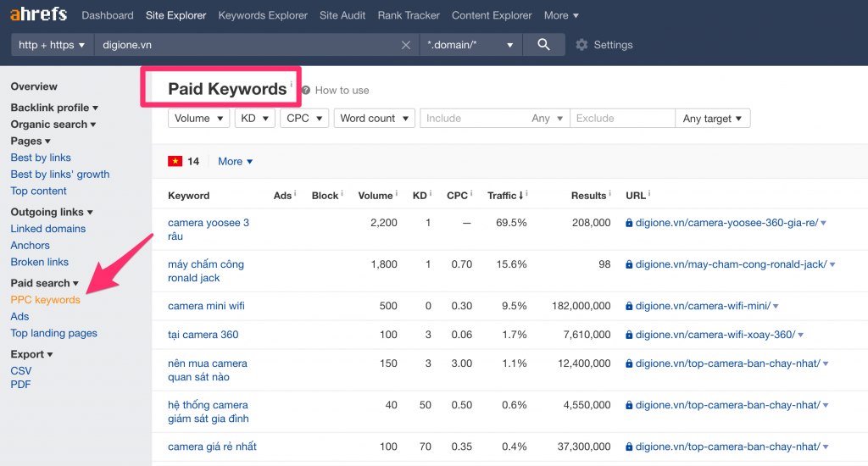This screenshot has height=466, width=868.
Task: Open Content Explorer
Action: (x=492, y=15)
